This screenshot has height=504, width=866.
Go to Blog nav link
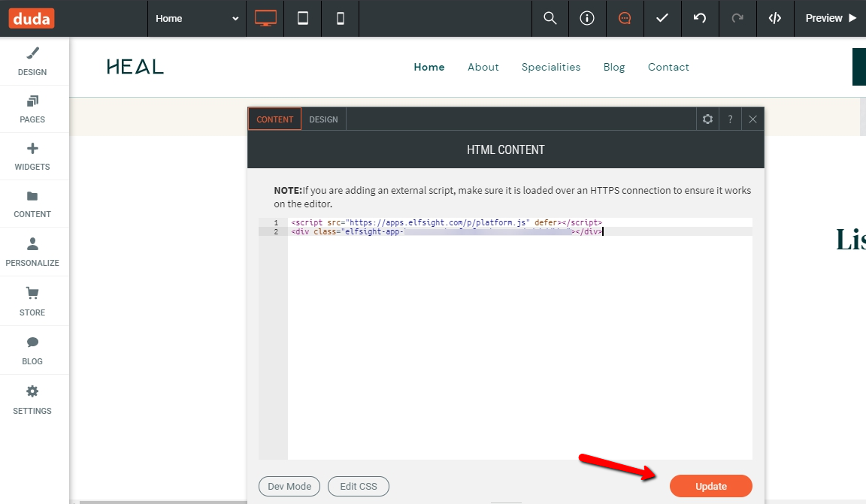coord(614,67)
